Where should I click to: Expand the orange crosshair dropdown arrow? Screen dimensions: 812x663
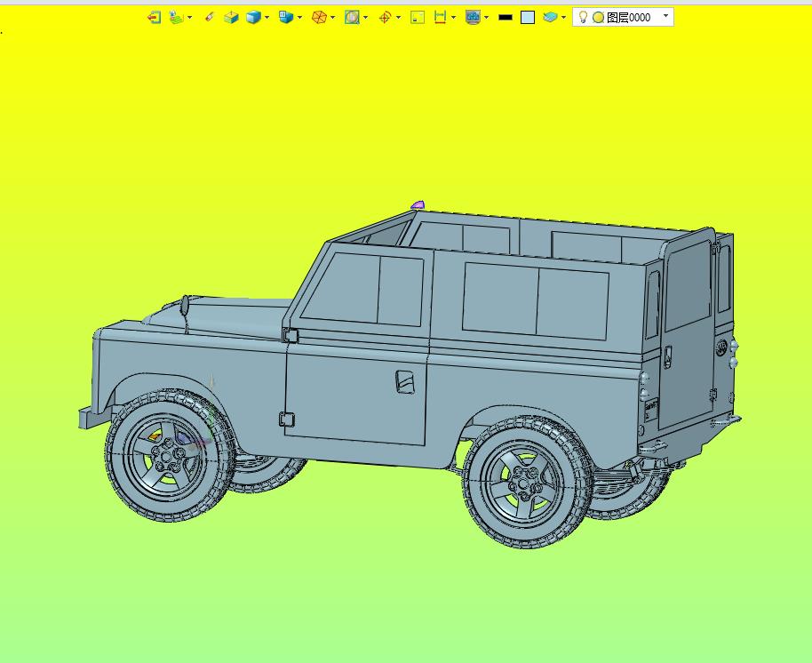(398, 18)
